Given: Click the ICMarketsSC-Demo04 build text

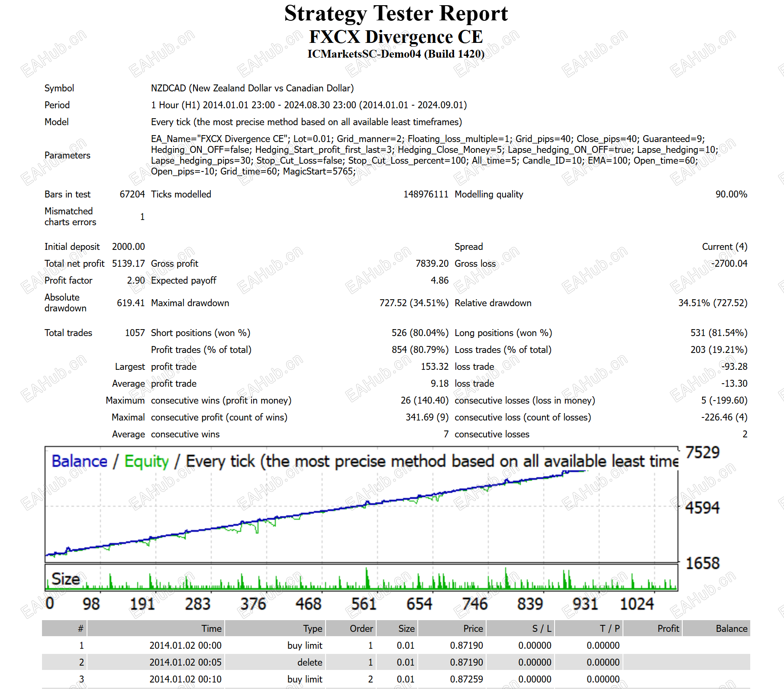Looking at the screenshot, I should pos(396,54).
